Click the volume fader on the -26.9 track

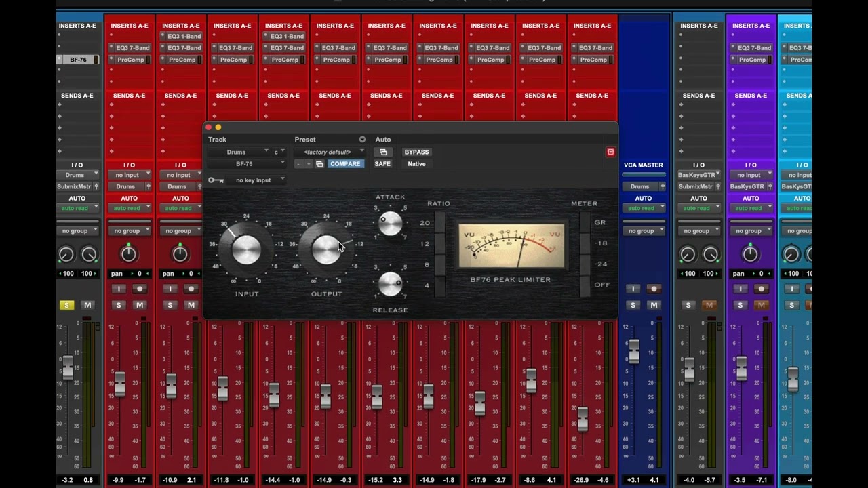[x=582, y=418]
